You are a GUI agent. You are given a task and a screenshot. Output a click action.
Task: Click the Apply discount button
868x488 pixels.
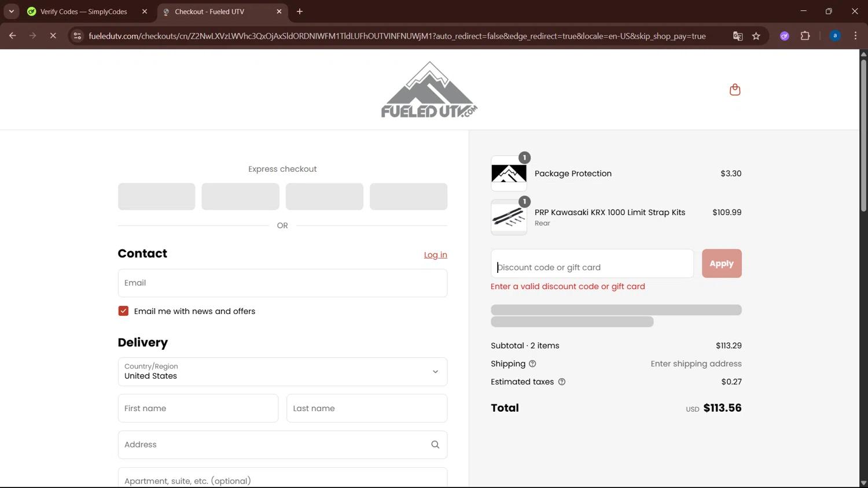tap(722, 264)
